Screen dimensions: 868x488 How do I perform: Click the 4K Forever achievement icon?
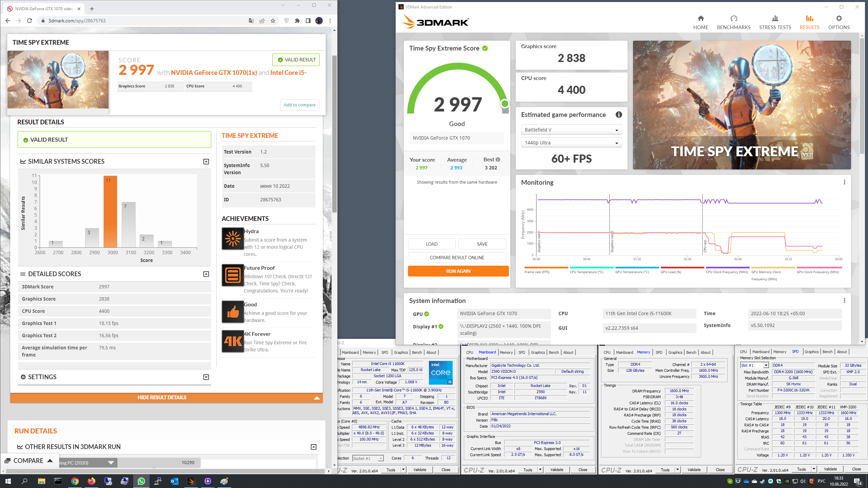point(233,341)
